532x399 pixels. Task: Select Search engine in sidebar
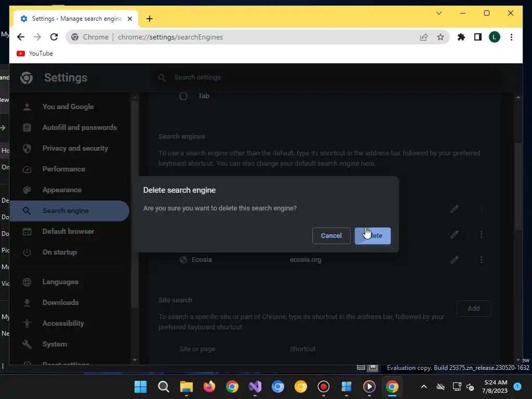click(69, 211)
